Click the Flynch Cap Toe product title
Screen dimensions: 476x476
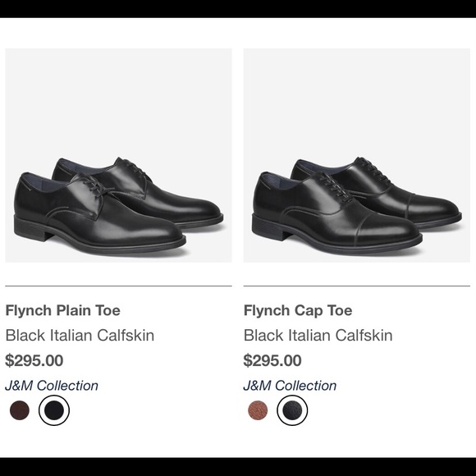pos(298,310)
